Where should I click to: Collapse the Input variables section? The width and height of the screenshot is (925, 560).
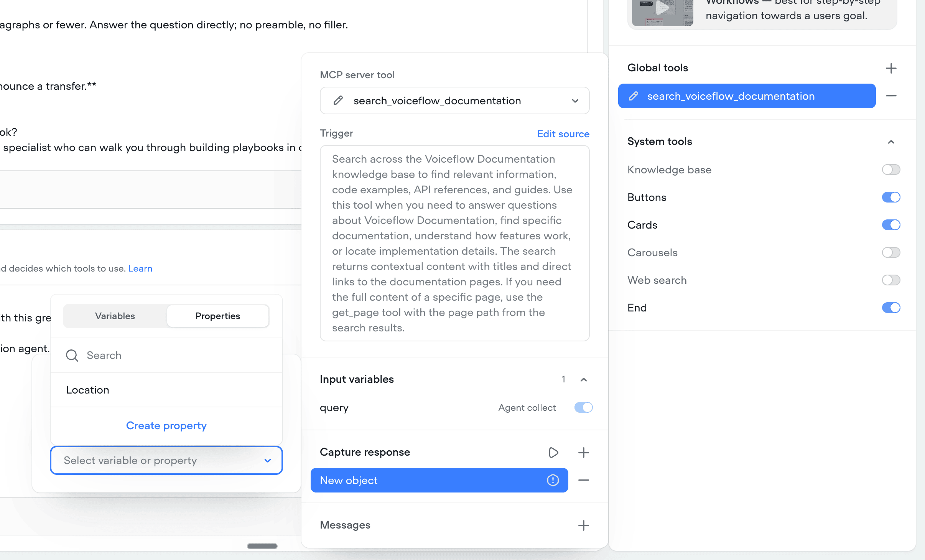pyautogui.click(x=583, y=380)
